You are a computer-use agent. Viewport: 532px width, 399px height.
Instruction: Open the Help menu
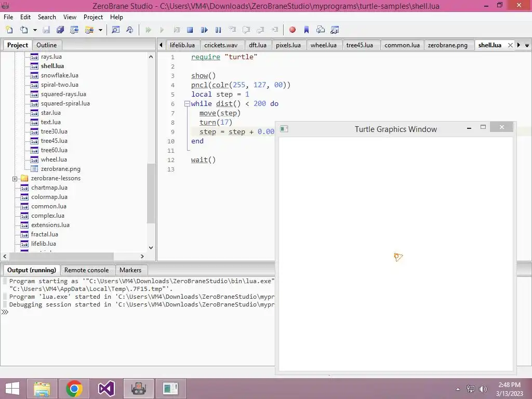point(116,17)
